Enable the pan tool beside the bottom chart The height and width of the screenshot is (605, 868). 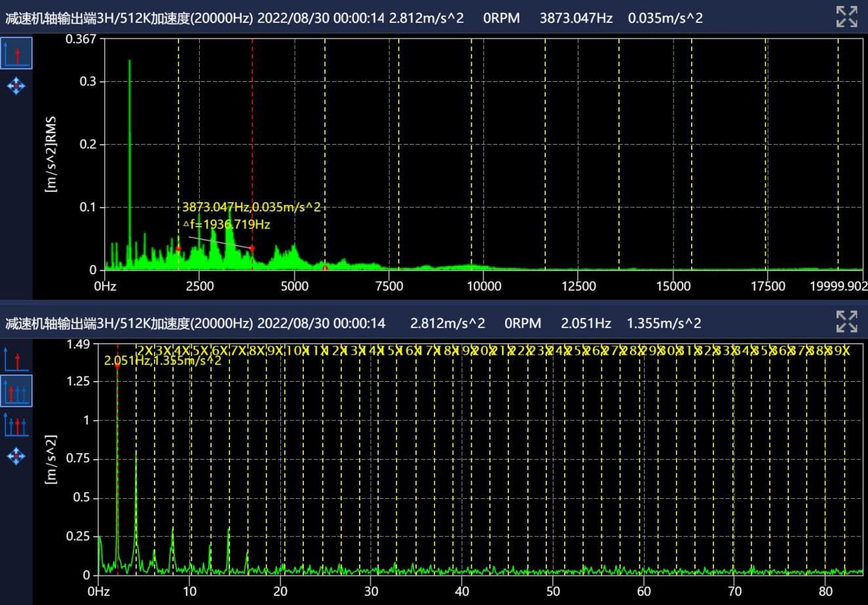(16, 456)
